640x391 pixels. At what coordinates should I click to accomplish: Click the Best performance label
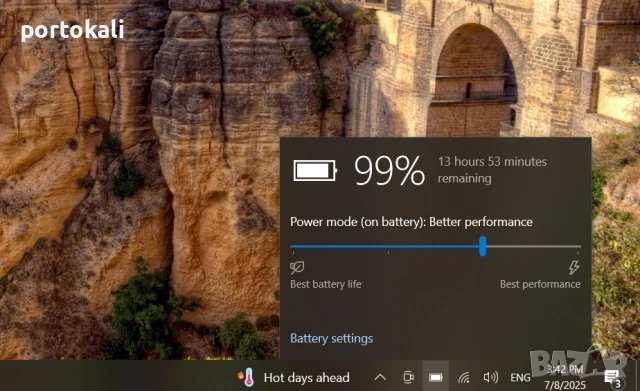pyautogui.click(x=540, y=284)
